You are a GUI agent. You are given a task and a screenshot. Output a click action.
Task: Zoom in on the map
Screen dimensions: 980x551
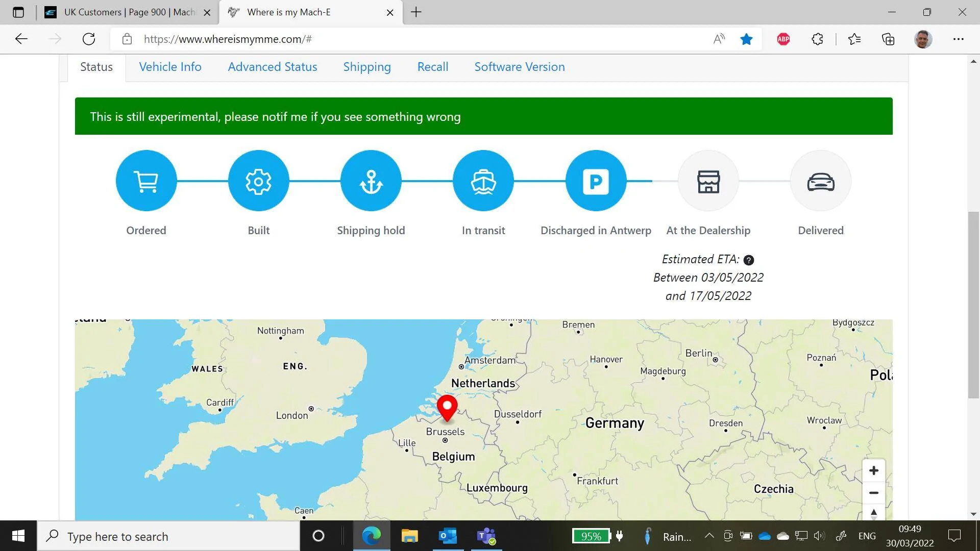(x=874, y=470)
